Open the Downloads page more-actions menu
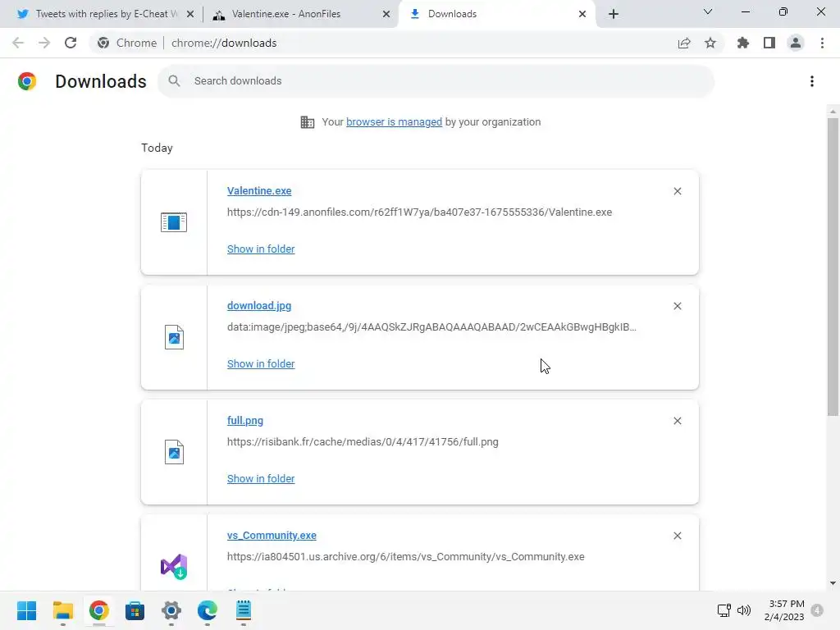The image size is (840, 630). pyautogui.click(x=812, y=81)
